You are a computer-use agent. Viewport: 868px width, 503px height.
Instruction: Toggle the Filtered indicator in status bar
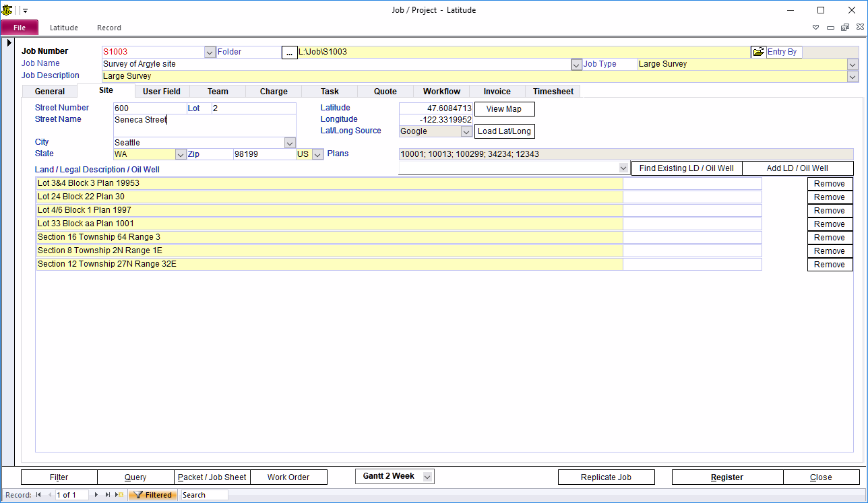pos(153,495)
